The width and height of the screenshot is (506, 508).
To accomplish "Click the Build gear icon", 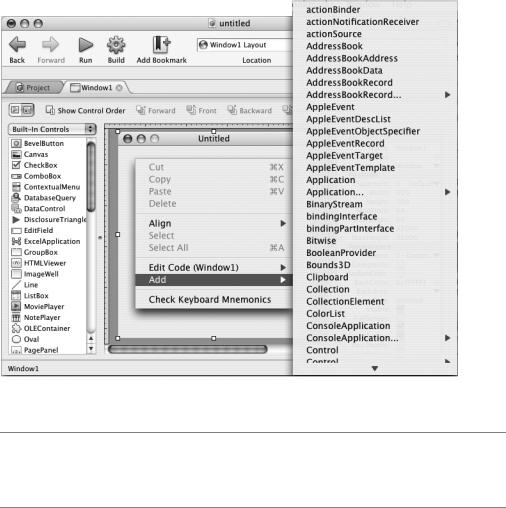I will pos(116,45).
